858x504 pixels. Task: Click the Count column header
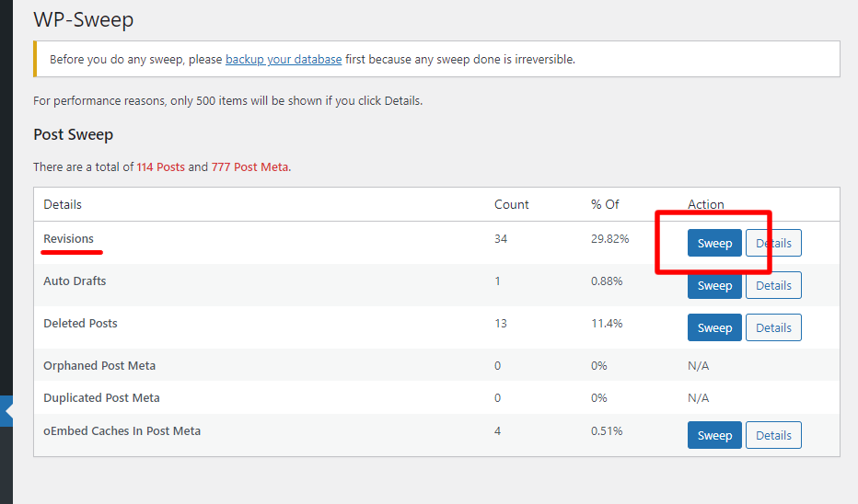pyautogui.click(x=512, y=204)
